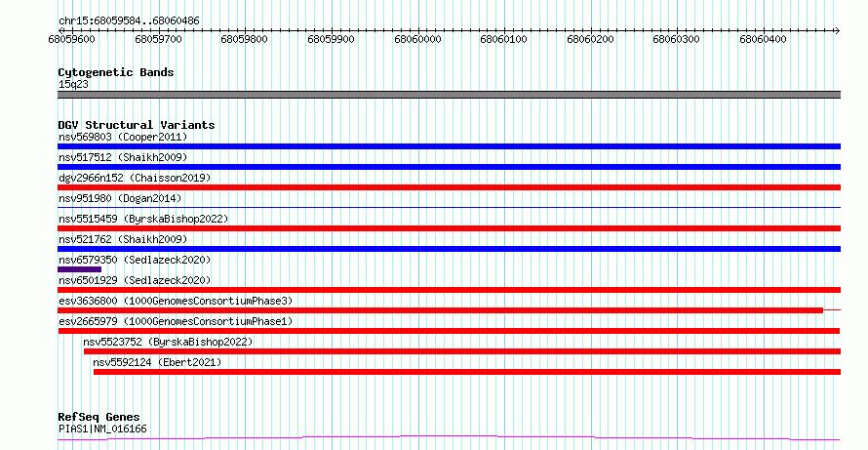Click ruler position 68060300
The image size is (868, 450).
pyautogui.click(x=677, y=39)
